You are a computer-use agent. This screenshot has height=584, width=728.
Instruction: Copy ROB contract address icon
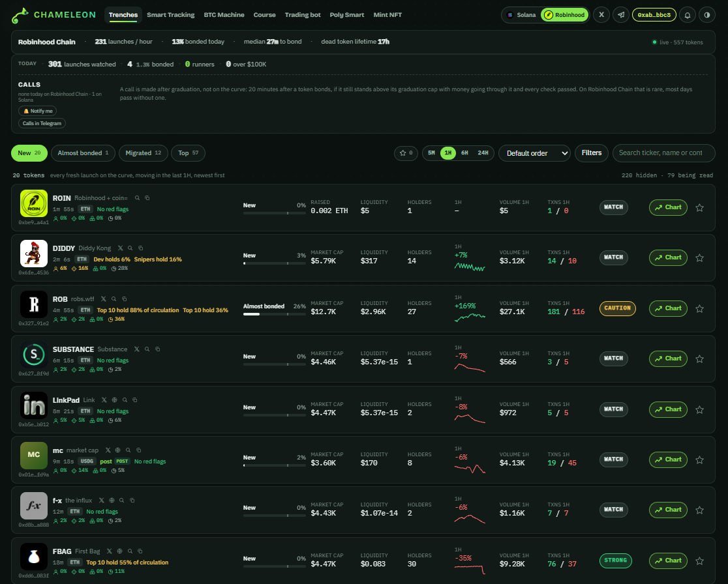tap(124, 299)
